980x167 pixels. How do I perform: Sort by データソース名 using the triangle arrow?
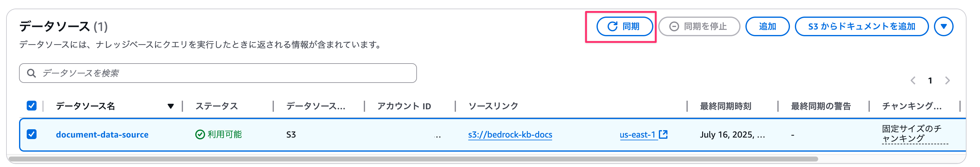[170, 106]
